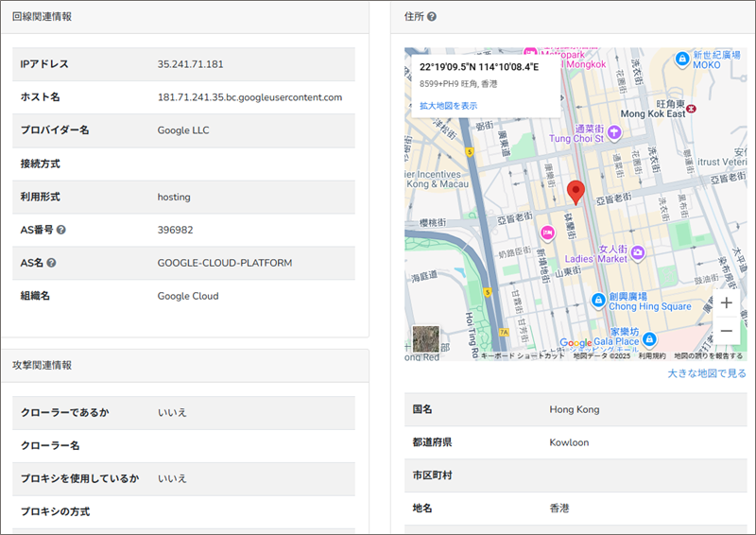Click the red location pin on map

click(x=576, y=193)
